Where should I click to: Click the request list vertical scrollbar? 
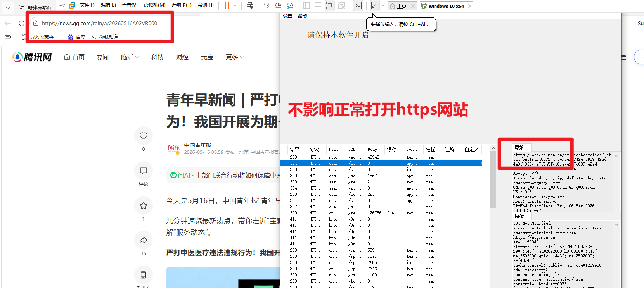[x=493, y=181]
